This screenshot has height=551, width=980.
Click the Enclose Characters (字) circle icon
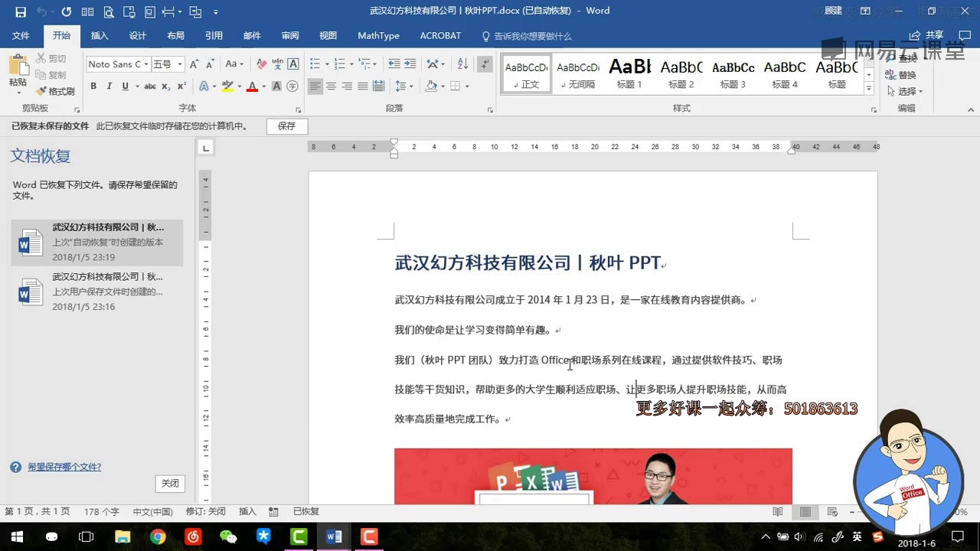(x=292, y=86)
